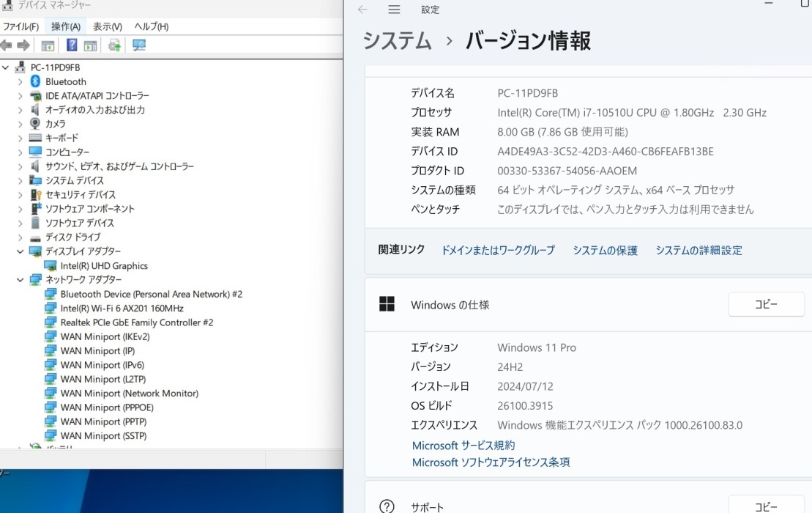Click システム breadcrumb in Settings header
The height and width of the screenshot is (513, 812).
point(397,40)
